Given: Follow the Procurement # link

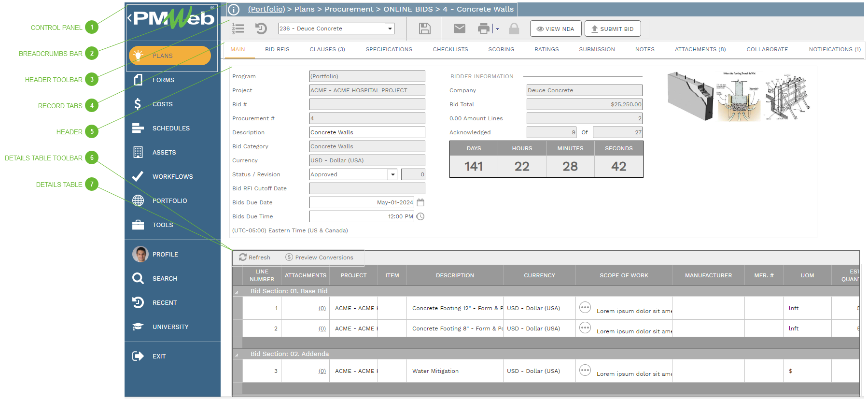Looking at the screenshot, I should pyautogui.click(x=253, y=118).
